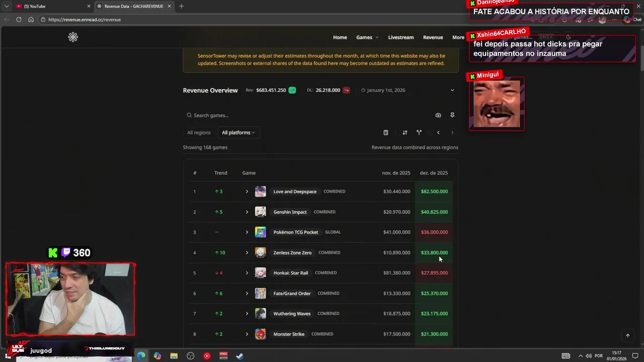This screenshot has width=644, height=362.
Task: Select Revenue in the nav
Action: point(433,37)
